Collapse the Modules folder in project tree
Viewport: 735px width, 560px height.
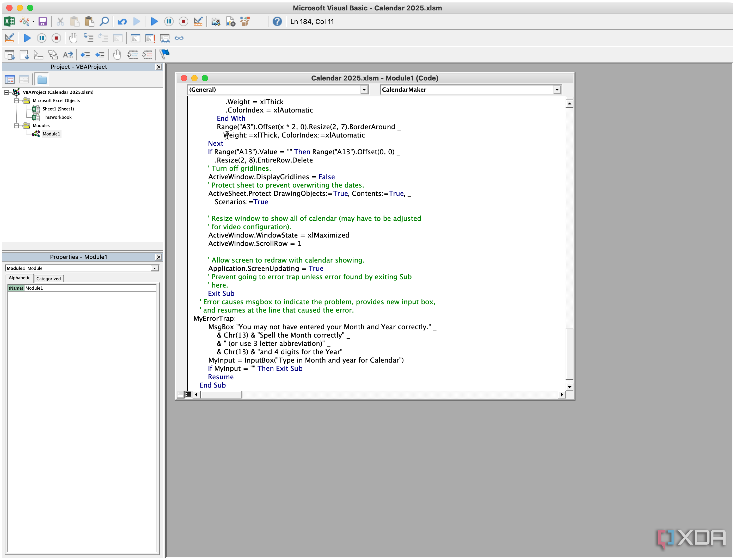click(x=16, y=126)
